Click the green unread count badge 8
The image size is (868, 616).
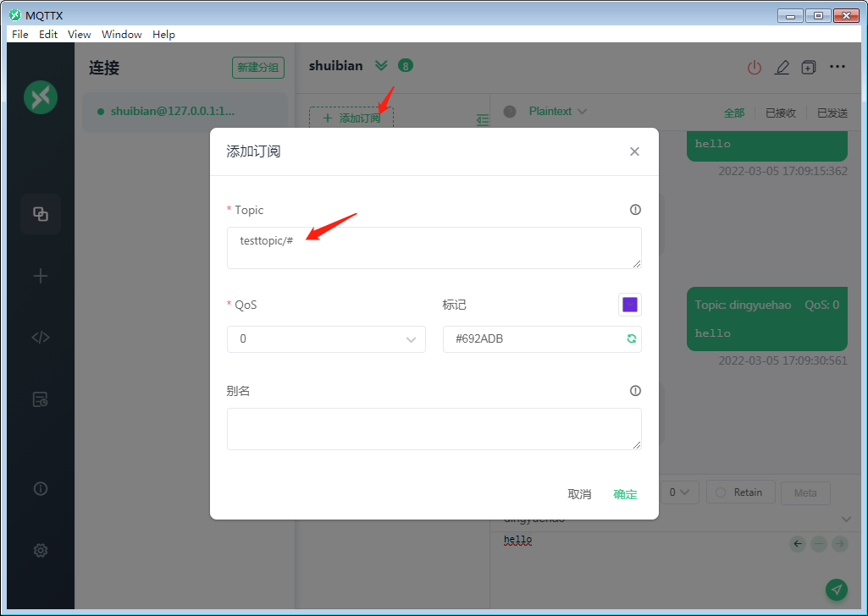pyautogui.click(x=406, y=66)
